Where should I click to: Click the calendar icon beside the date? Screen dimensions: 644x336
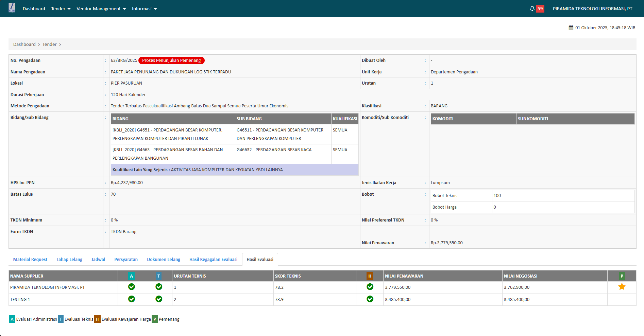click(571, 28)
